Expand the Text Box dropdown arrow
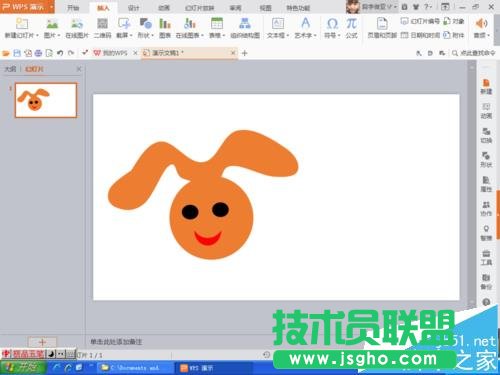The image size is (500, 375). 287,35
